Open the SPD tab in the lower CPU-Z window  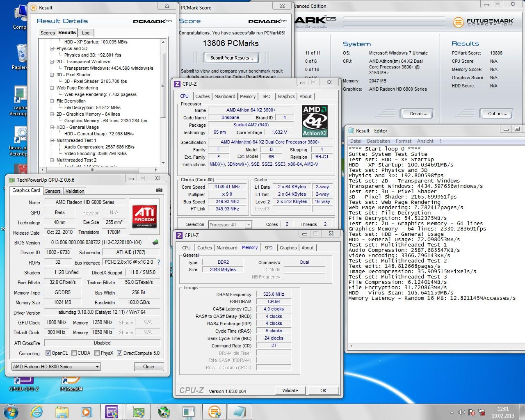[x=269, y=248]
